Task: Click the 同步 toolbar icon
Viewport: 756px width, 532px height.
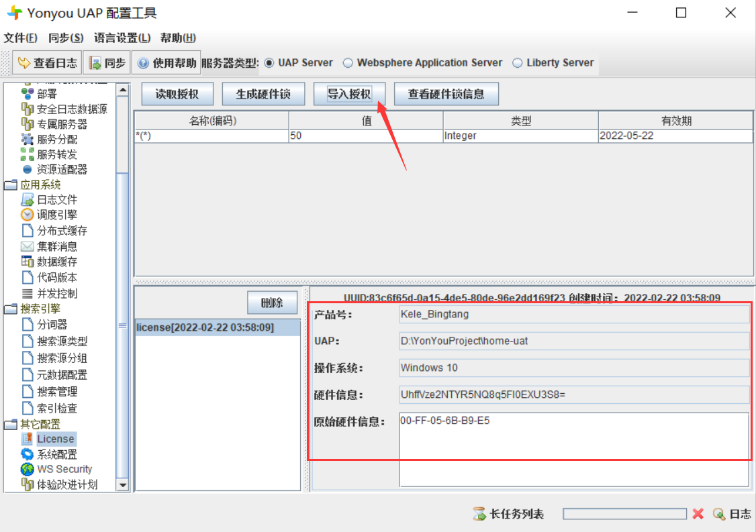Action: [95, 63]
